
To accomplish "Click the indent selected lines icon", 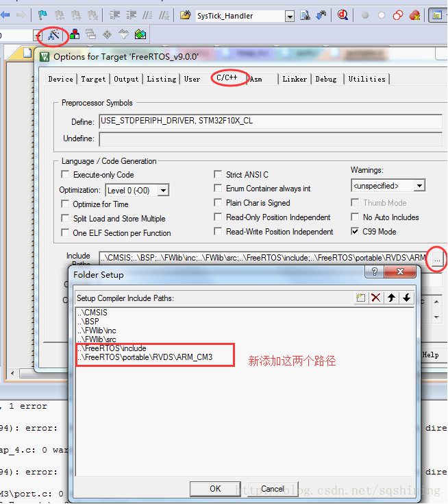I will [114, 15].
